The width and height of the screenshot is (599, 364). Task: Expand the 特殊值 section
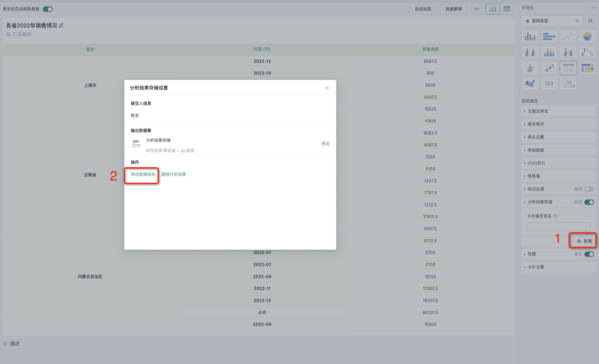(x=559, y=176)
